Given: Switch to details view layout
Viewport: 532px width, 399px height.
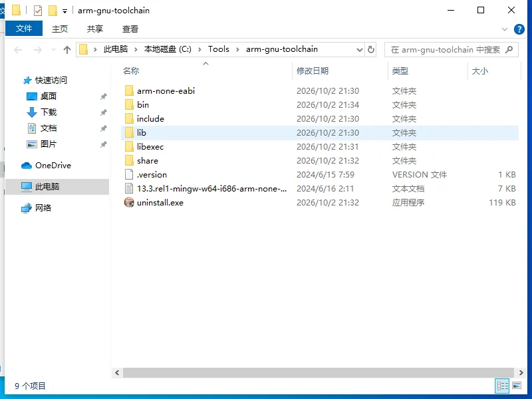Looking at the screenshot, I should [502, 386].
